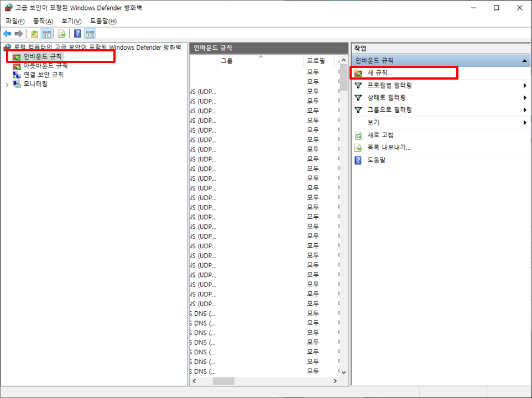Click the Forward arrow toolbar icon
The height and width of the screenshot is (398, 532).
click(x=19, y=34)
